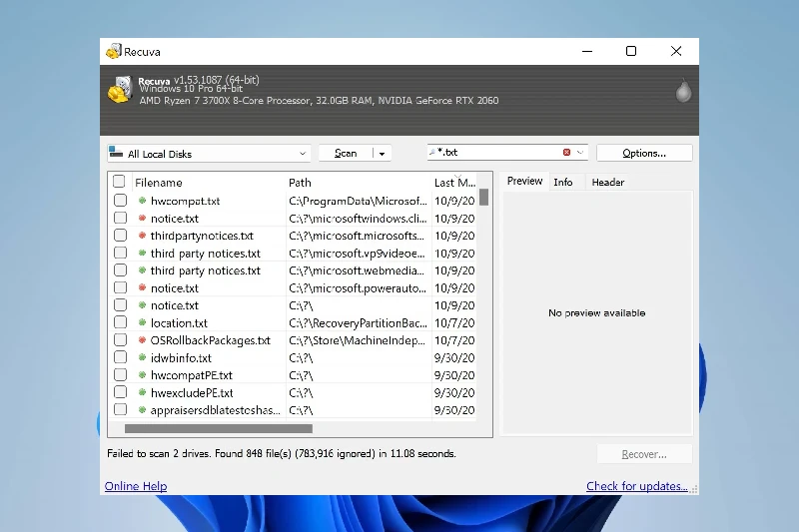Check the box for OSRollbackPackages.txt
The height and width of the screenshot is (532, 799).
[120, 339]
